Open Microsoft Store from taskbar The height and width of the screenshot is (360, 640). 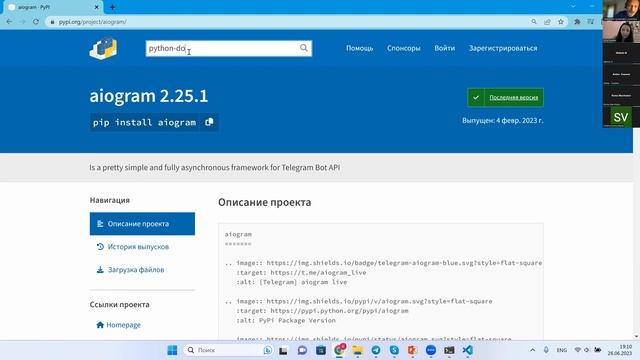click(x=321, y=350)
